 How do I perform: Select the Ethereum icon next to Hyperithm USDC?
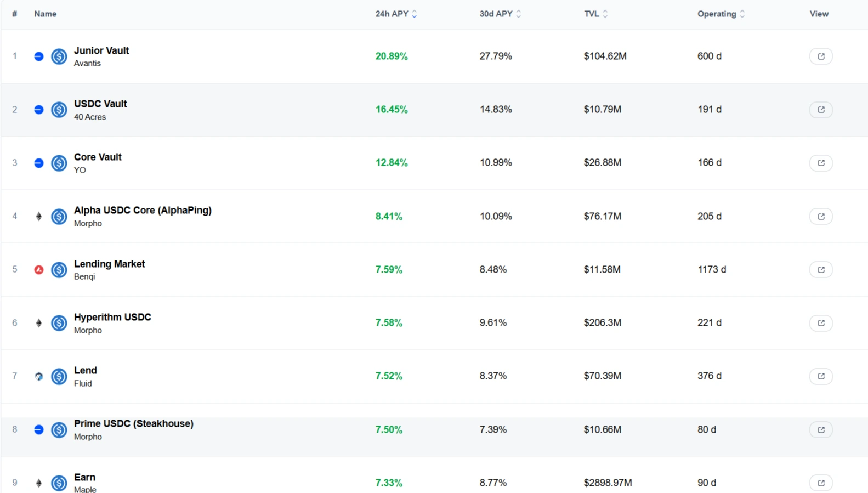[x=38, y=323]
